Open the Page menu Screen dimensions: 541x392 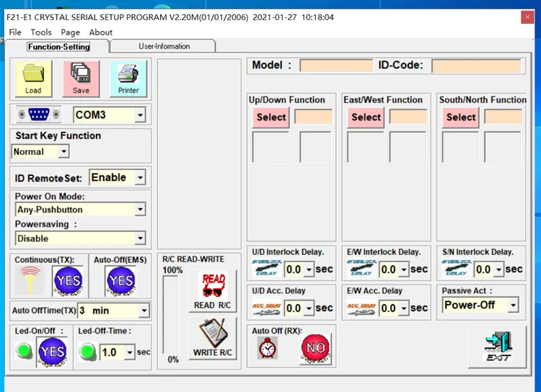(71, 32)
